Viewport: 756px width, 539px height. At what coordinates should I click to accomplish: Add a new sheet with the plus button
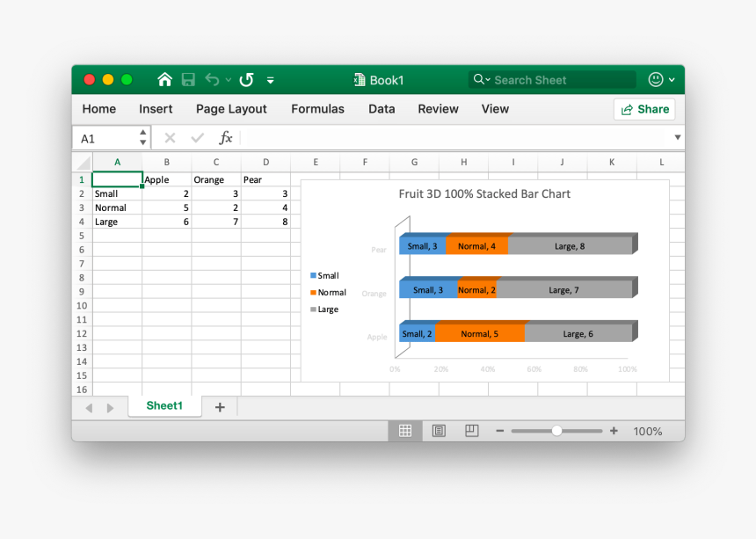coord(220,407)
